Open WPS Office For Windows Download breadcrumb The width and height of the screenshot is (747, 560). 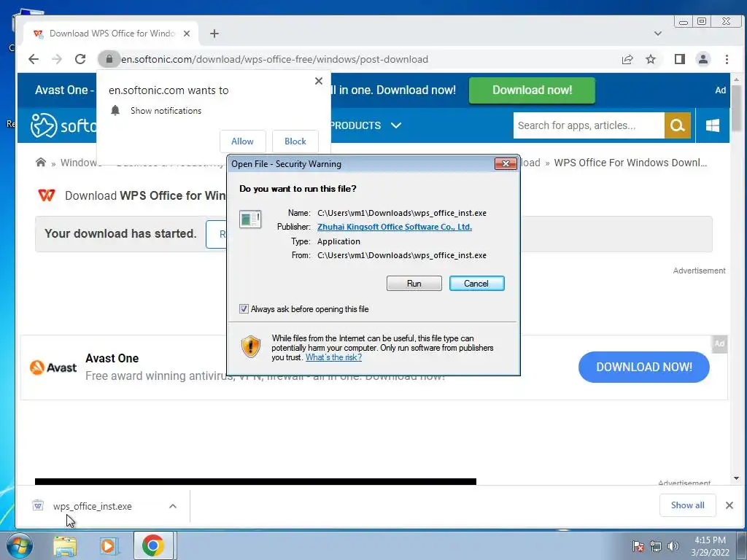(x=630, y=163)
